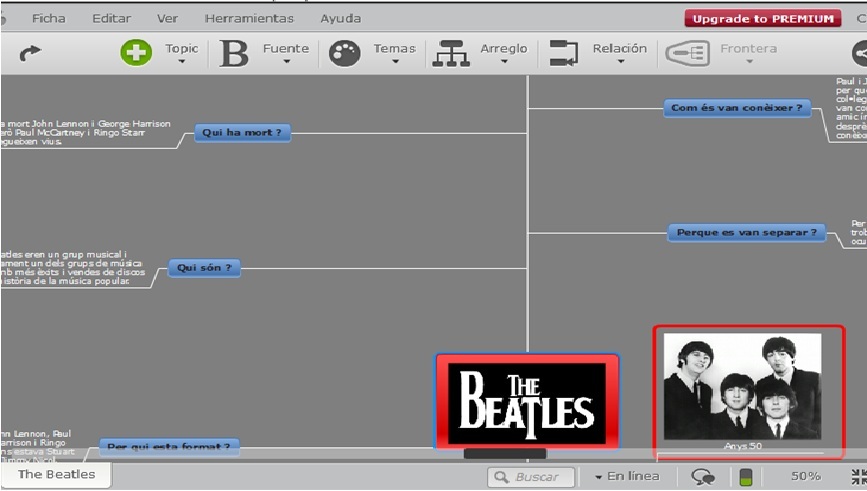The height and width of the screenshot is (491, 867).
Task: Click the Arreglo layout icon
Action: (x=450, y=54)
